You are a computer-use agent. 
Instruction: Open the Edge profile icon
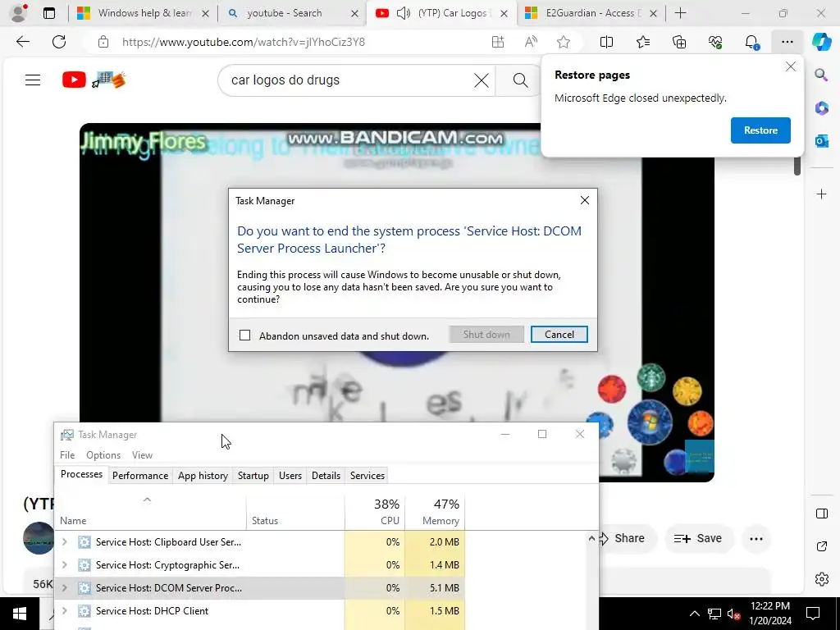[x=20, y=13]
